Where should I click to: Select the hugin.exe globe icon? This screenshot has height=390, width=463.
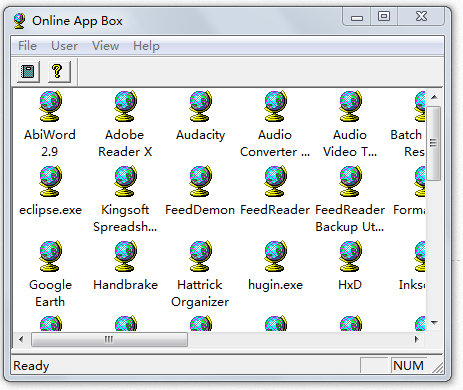point(275,256)
